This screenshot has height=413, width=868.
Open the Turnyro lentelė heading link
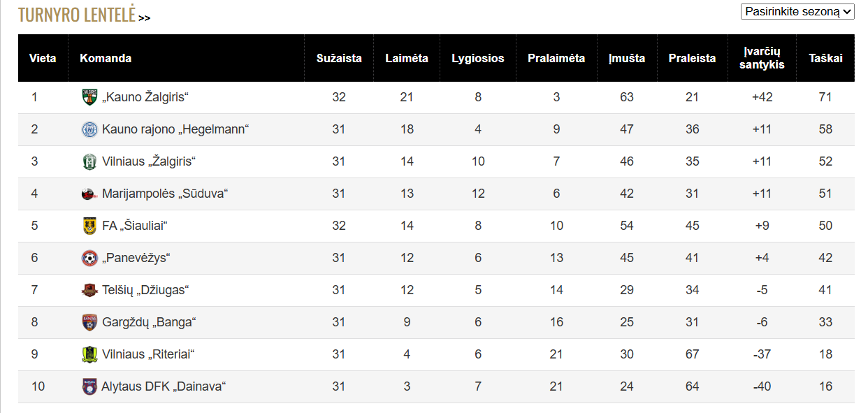tap(77, 15)
